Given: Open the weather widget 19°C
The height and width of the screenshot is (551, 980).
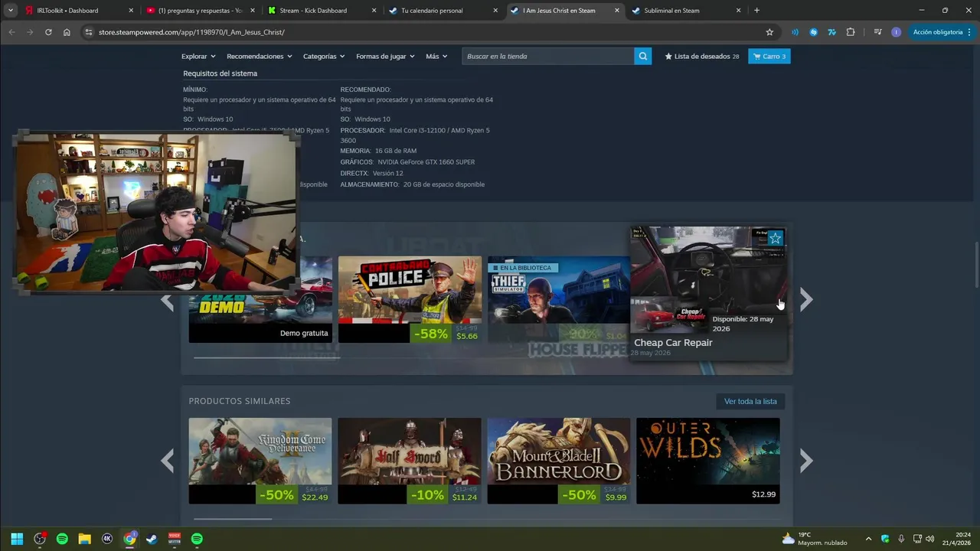Looking at the screenshot, I should (x=814, y=539).
